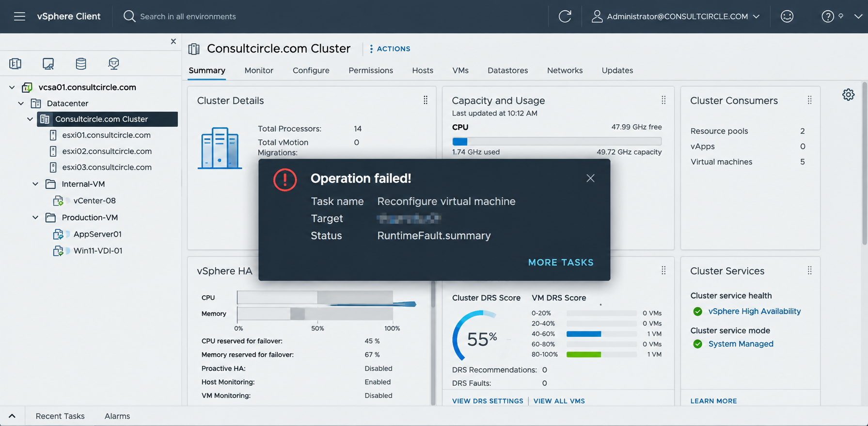Click MORE TASKS in the notification
868x426 pixels.
click(561, 262)
